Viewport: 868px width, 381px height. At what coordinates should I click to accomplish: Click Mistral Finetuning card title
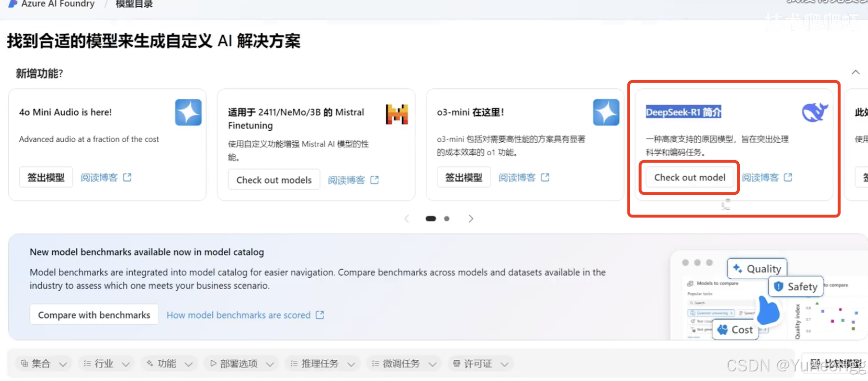click(x=296, y=119)
